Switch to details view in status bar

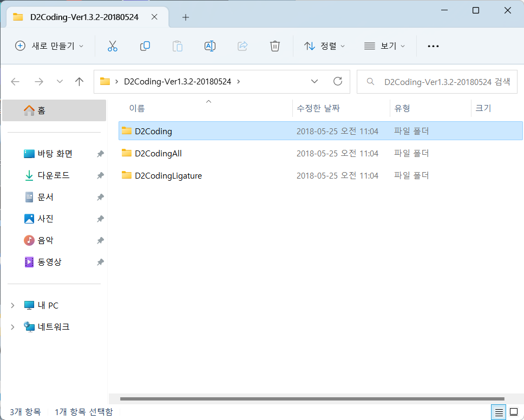click(499, 412)
